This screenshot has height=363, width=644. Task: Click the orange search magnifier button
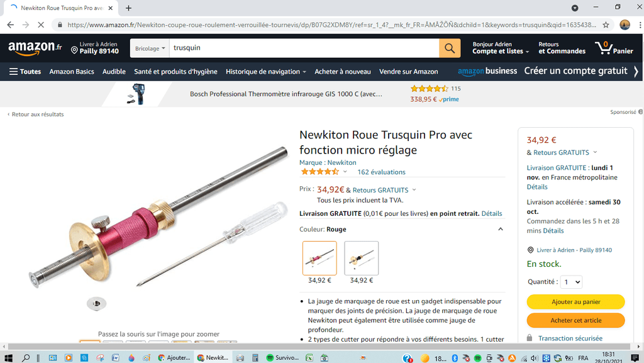tap(449, 48)
